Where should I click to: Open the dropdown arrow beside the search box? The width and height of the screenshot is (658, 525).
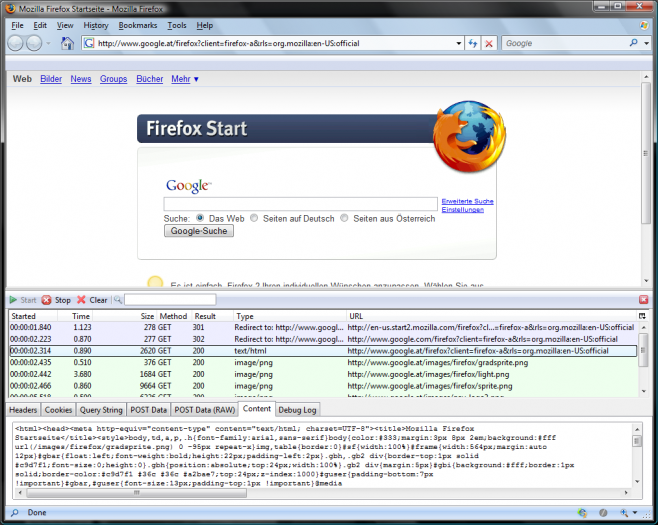(x=646, y=43)
